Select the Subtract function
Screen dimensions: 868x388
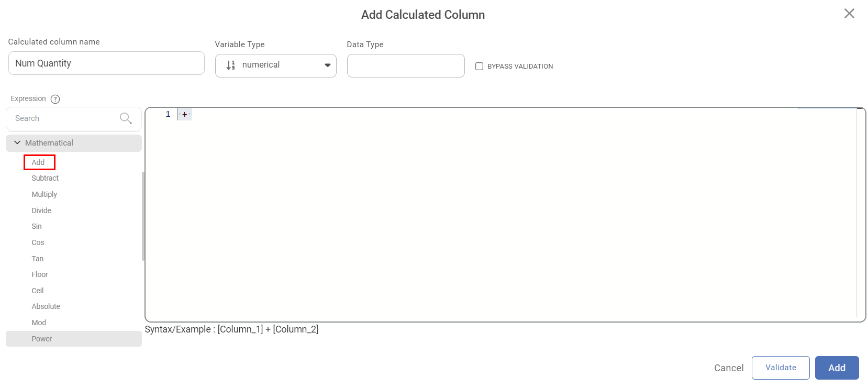click(45, 178)
